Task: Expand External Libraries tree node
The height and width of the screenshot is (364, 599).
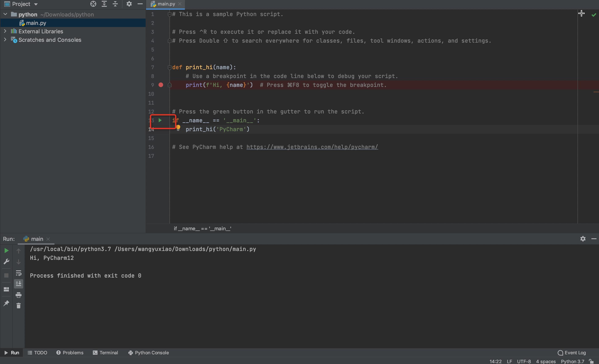Action: tap(5, 31)
